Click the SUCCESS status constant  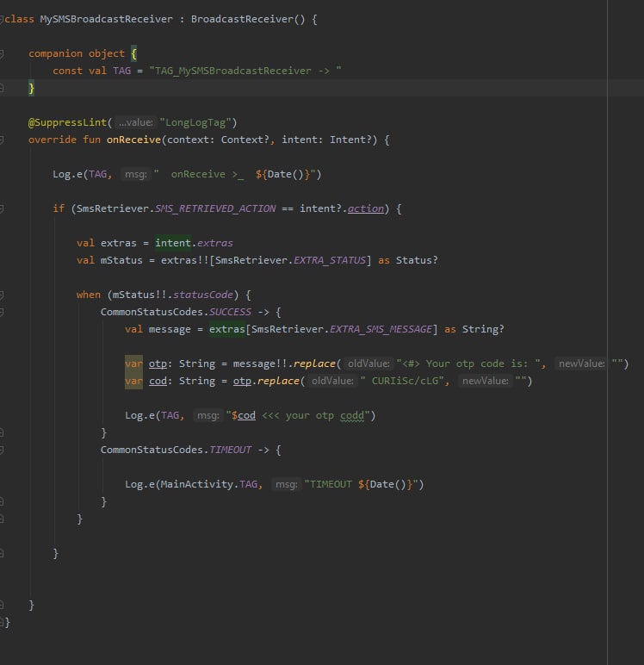230,312
